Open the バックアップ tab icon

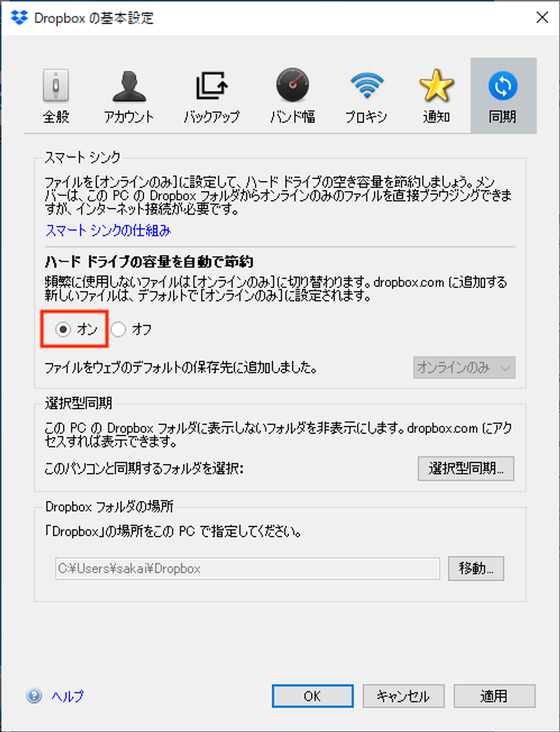(211, 85)
